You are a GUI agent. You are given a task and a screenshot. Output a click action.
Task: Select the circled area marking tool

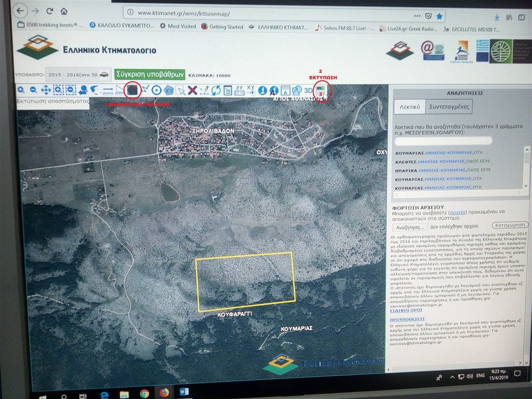coord(132,90)
